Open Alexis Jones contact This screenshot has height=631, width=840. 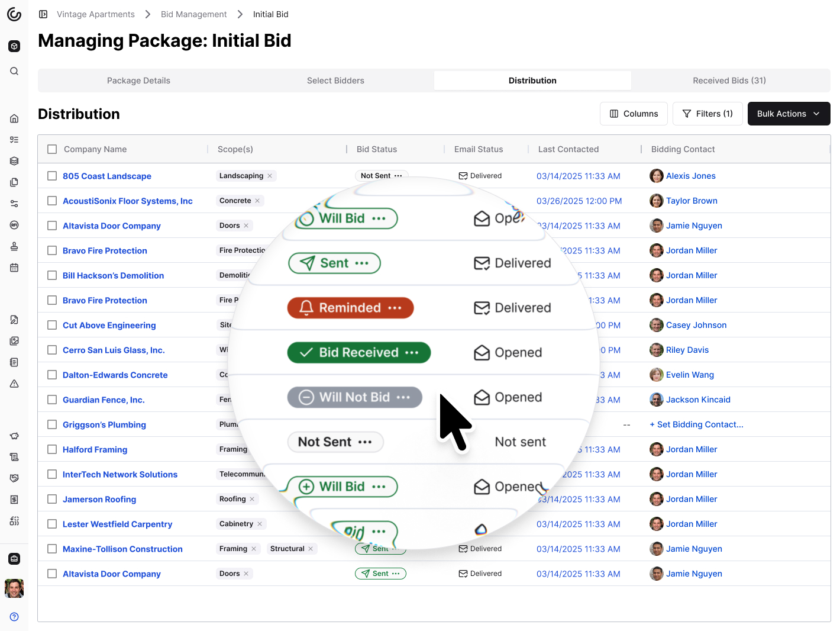(691, 176)
